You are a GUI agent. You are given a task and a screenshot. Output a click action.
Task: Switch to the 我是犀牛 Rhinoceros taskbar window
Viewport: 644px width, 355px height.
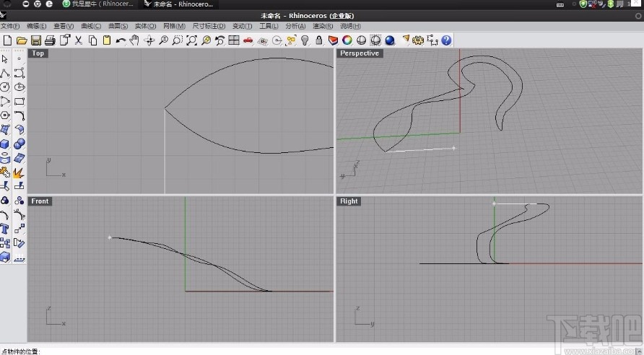[x=99, y=4]
